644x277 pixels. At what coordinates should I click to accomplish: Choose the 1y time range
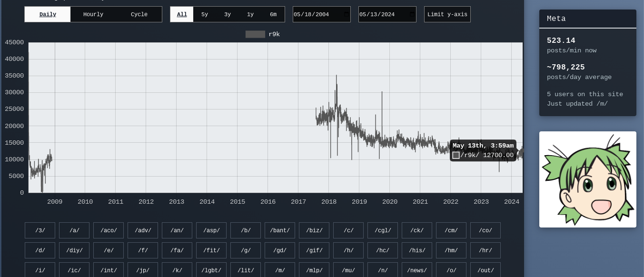[250, 14]
